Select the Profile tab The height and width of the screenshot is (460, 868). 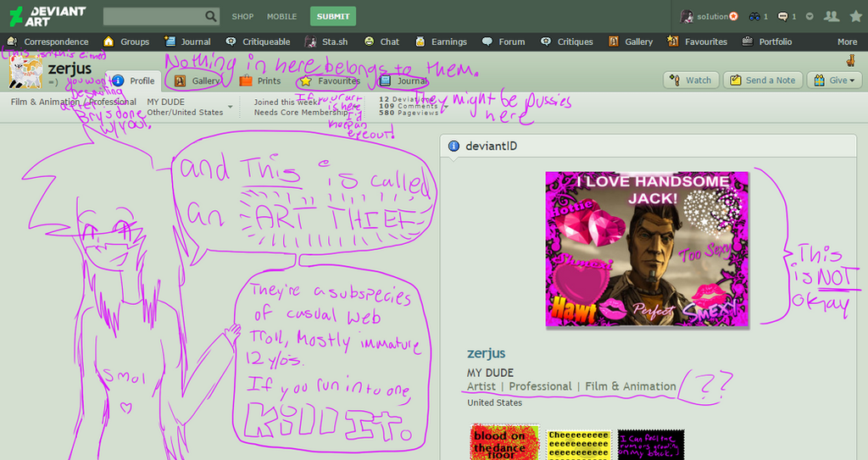coord(133,80)
